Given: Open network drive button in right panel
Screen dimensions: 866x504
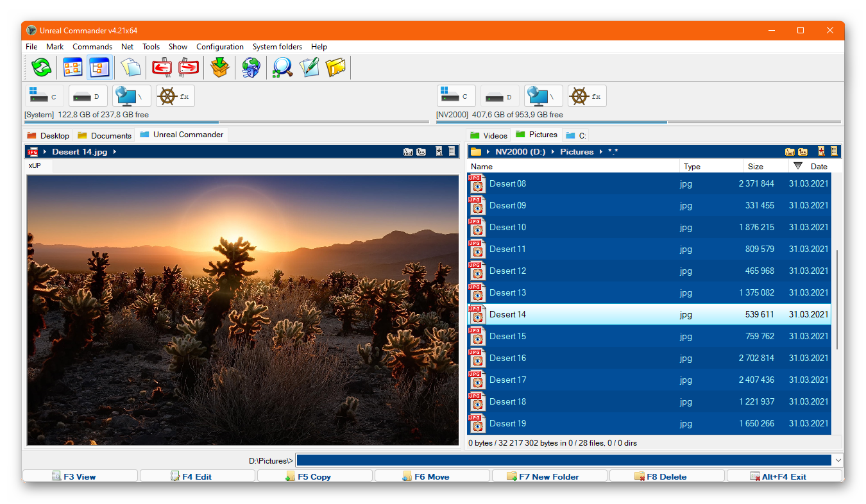Looking at the screenshot, I should tap(543, 96).
